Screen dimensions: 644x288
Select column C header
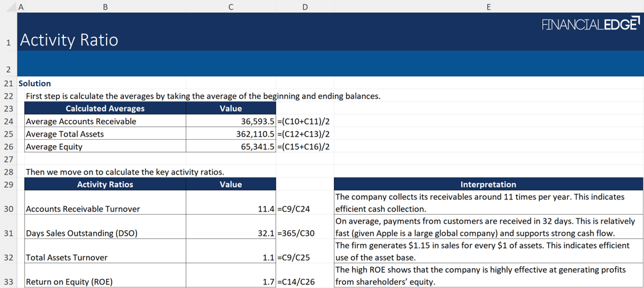click(230, 7)
